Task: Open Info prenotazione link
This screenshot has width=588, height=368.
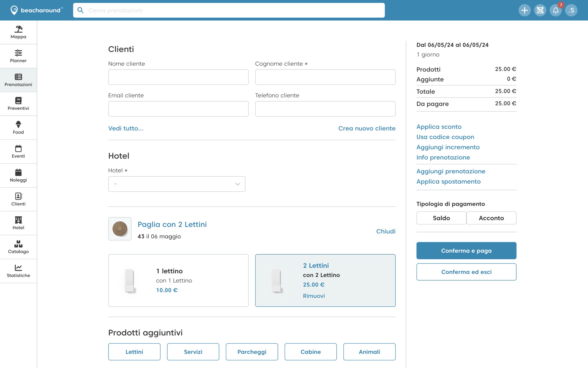Action: 443,158
